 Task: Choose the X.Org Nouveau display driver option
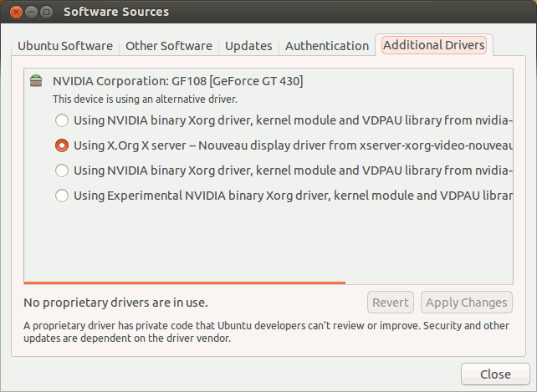(x=62, y=145)
